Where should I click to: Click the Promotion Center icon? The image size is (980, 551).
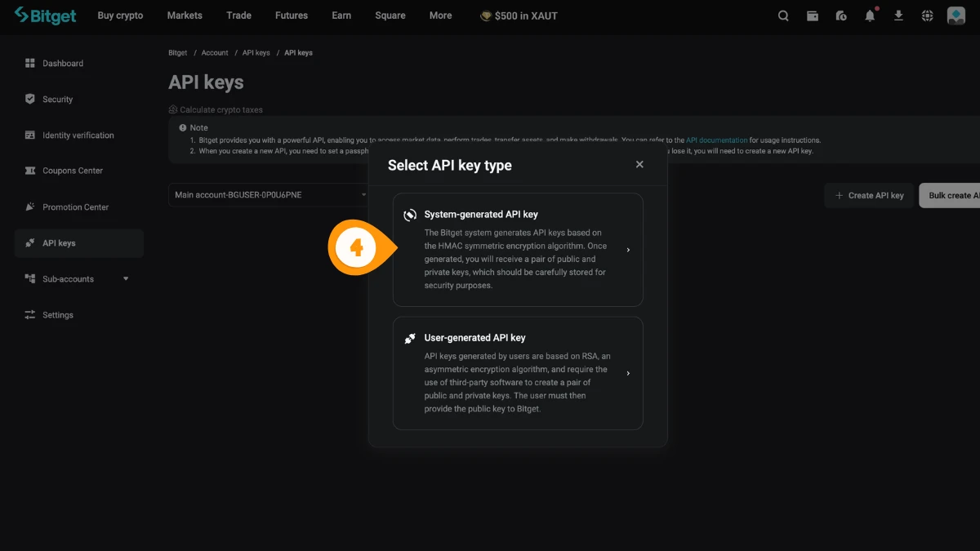[30, 207]
